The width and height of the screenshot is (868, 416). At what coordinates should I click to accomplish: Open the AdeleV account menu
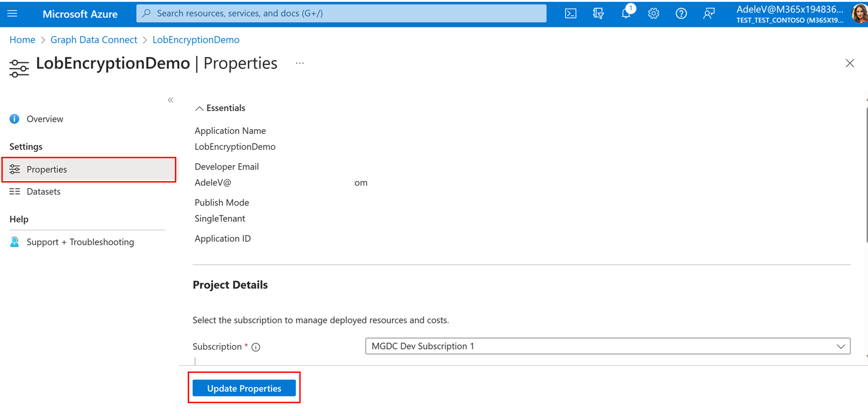[790, 14]
